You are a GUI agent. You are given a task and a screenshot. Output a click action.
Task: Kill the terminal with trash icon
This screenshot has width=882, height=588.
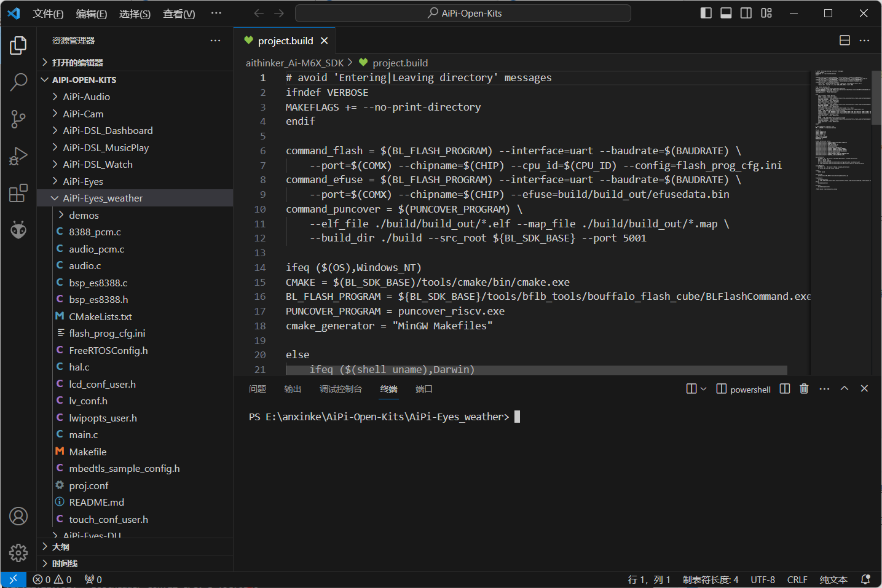click(804, 389)
